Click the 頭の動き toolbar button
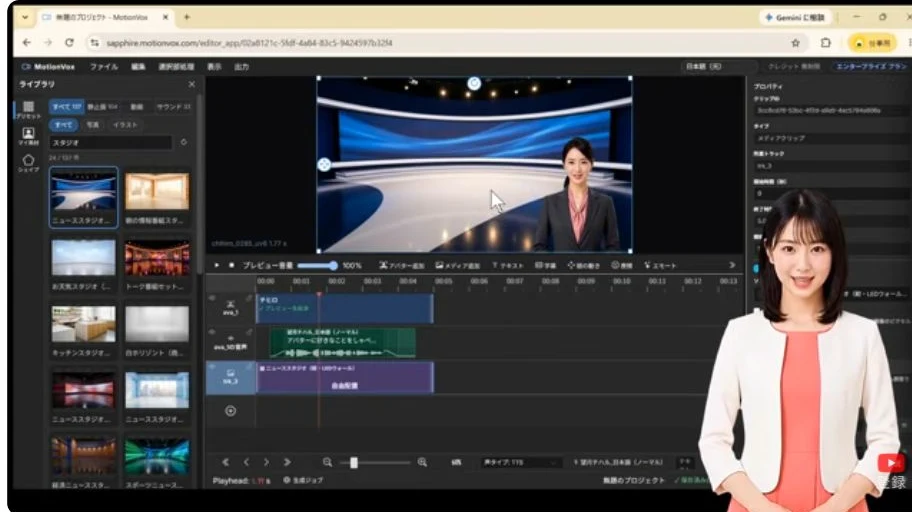Image resolution: width=912 pixels, height=512 pixels. pos(583,265)
